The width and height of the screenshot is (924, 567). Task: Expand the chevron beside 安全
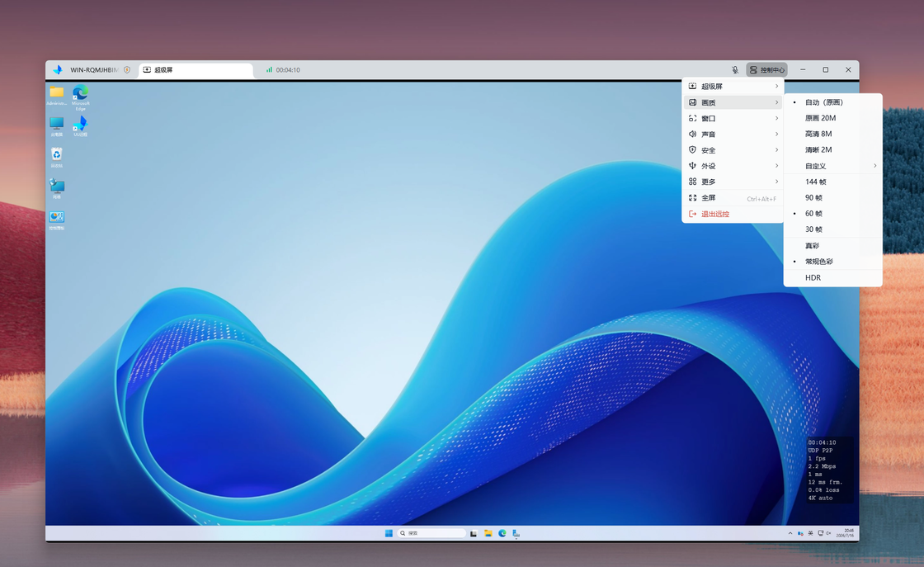pyautogui.click(x=776, y=149)
